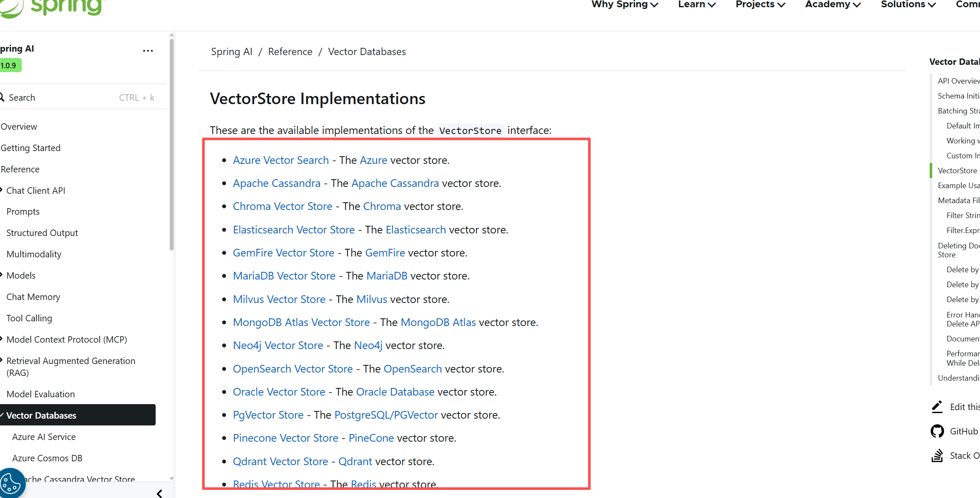Collapse the Vector Databases sidebar section
This screenshot has height=498, width=980.
2,415
